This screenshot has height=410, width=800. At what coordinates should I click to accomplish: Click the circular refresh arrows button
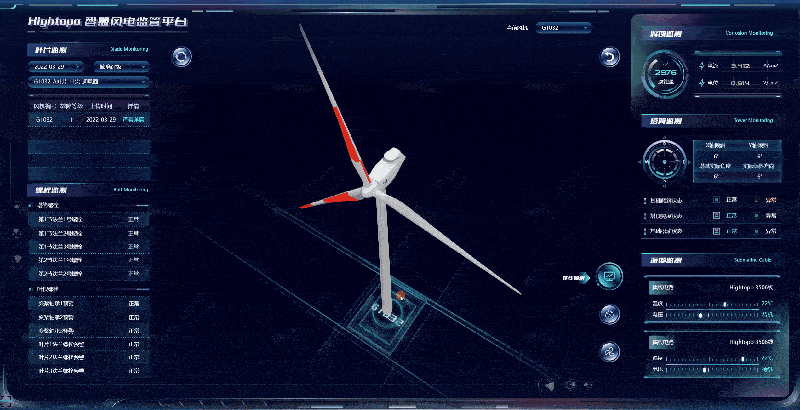(181, 57)
